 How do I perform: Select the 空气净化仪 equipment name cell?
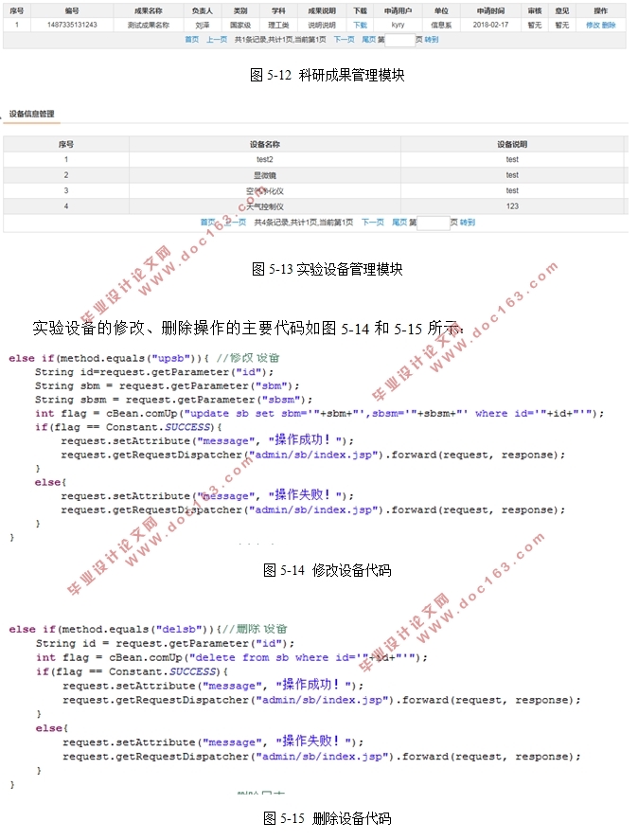(x=265, y=190)
